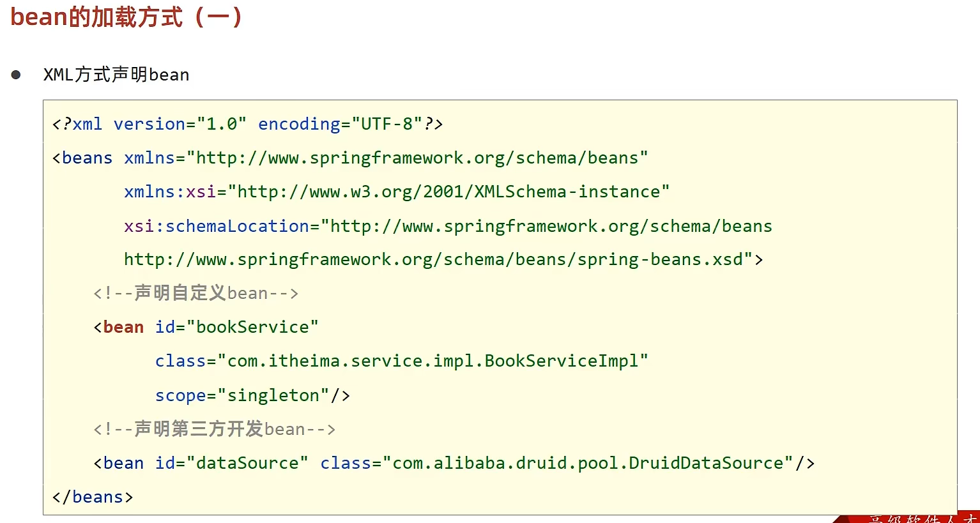Screen dimensions: 980x523
Task: Click the opening beans tag name
Action: (x=87, y=158)
